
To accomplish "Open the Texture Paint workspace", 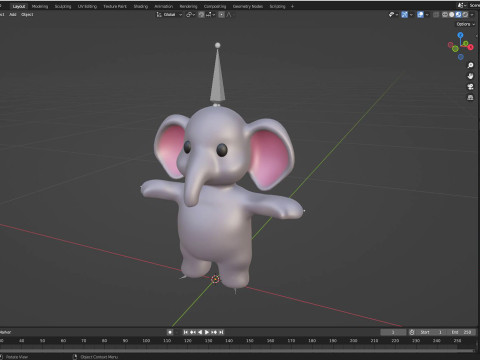I will (x=115, y=6).
